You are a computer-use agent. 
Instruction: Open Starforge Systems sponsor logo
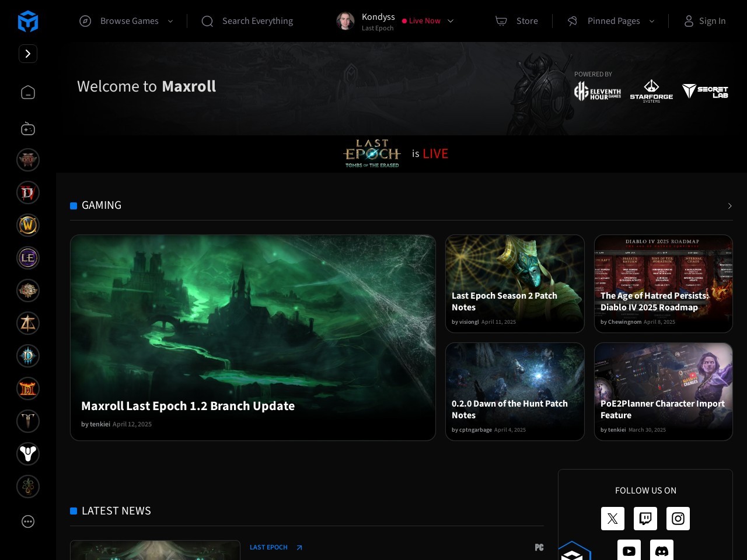pos(651,91)
